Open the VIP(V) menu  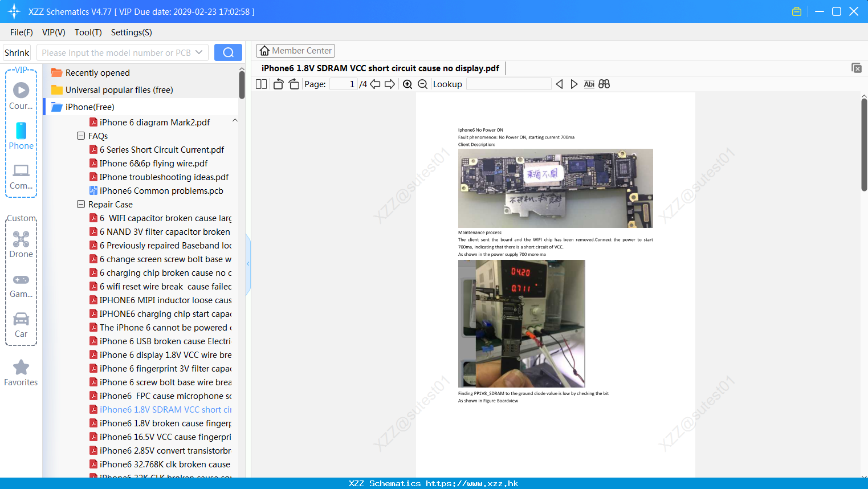coord(54,32)
